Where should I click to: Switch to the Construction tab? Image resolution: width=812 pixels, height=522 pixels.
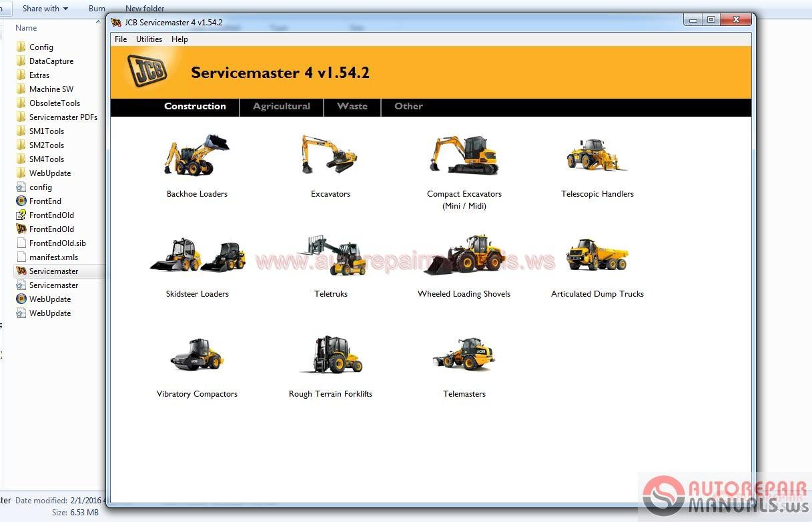[x=195, y=107]
